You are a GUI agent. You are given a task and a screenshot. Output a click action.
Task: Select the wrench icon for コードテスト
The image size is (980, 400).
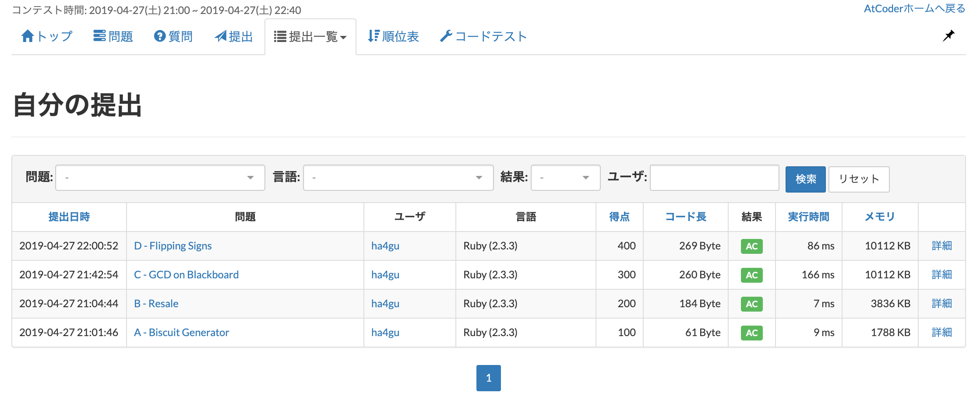(446, 37)
